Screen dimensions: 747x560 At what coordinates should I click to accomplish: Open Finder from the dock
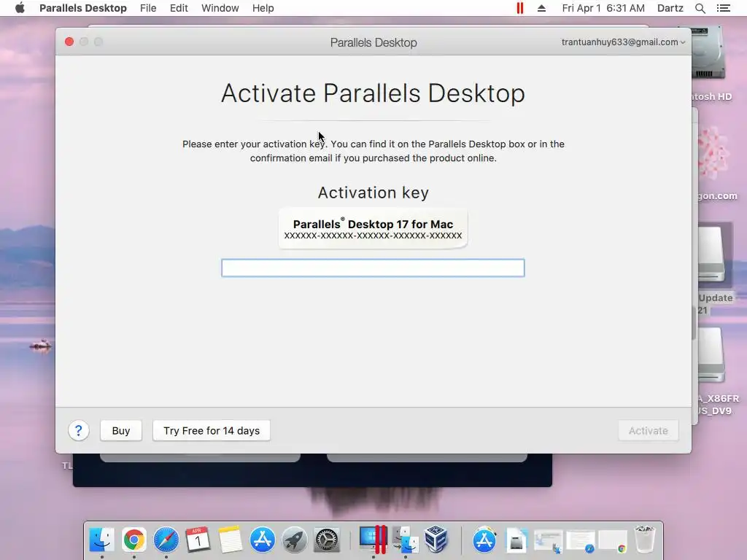pos(102,540)
